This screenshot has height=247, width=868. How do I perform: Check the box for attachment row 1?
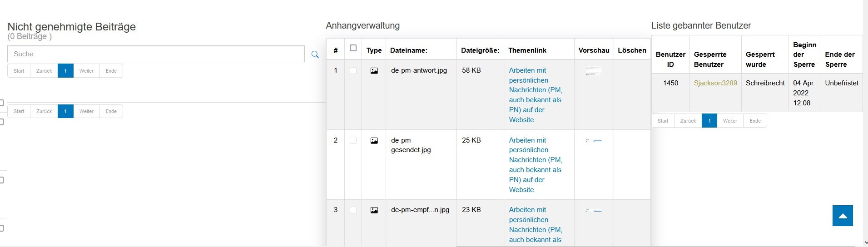click(353, 71)
